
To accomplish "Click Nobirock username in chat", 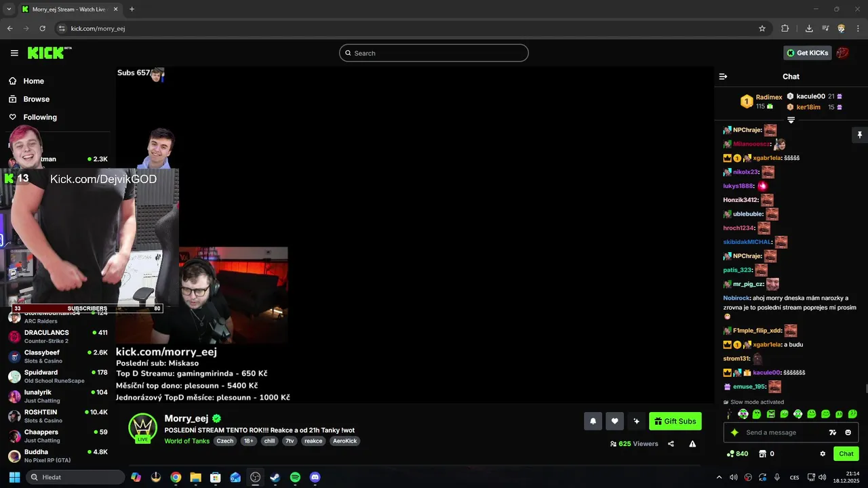I will point(736,298).
